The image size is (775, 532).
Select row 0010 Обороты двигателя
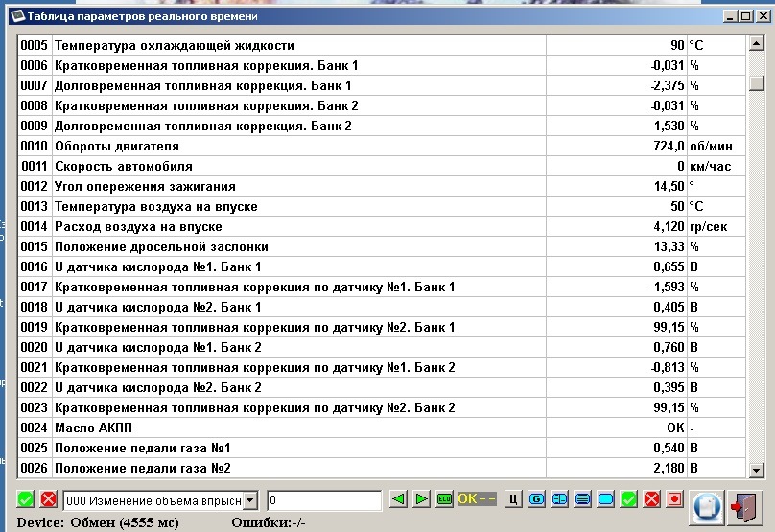288,146
